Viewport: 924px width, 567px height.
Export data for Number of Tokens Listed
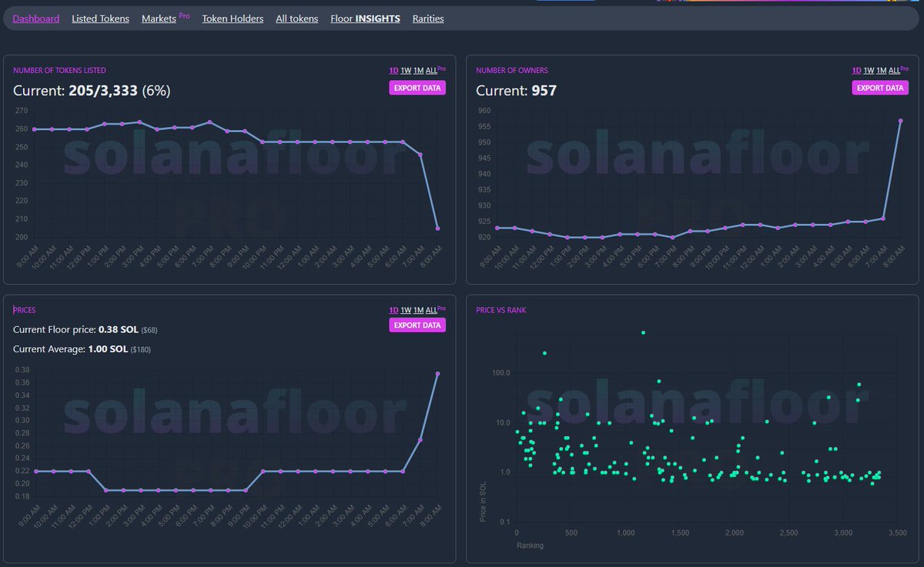coord(417,88)
